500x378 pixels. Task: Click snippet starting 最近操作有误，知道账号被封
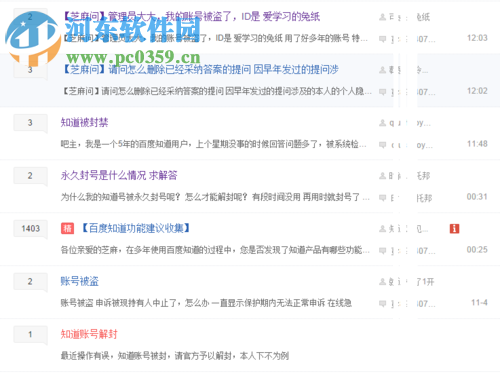pos(175,356)
